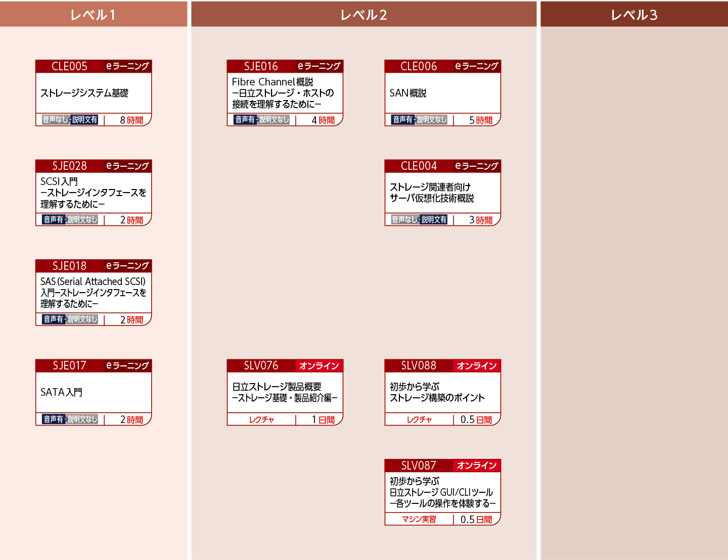This screenshot has width=728, height=560.
Task: Click the 2時間 duration on SJE028
Action: click(x=131, y=220)
